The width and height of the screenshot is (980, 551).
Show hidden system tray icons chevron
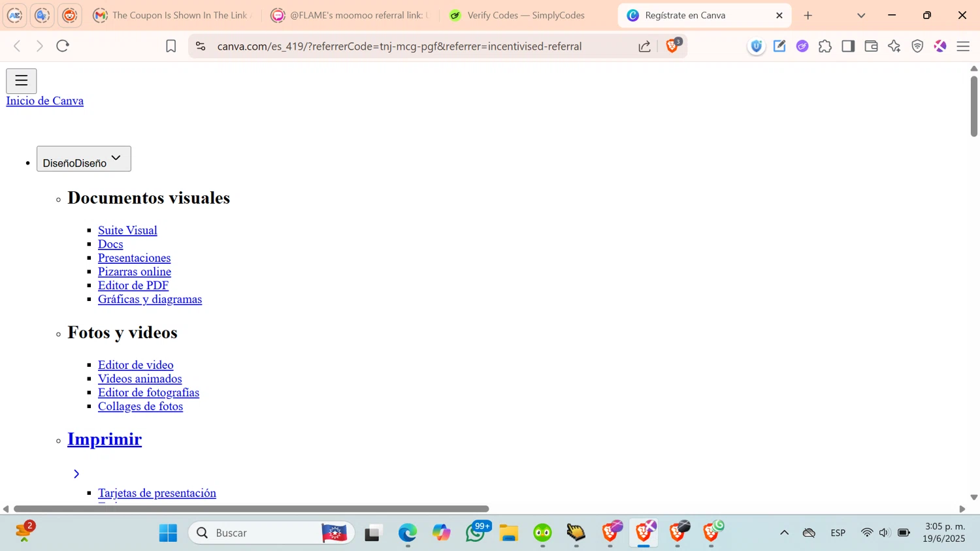pyautogui.click(x=784, y=533)
